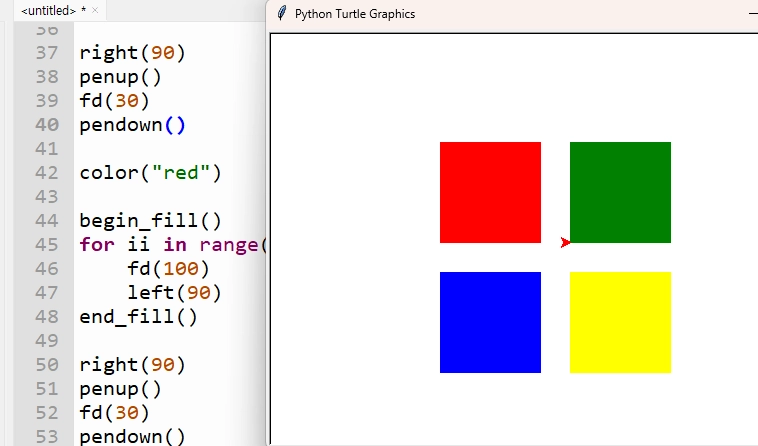Image resolution: width=758 pixels, height=446 pixels.
Task: Click line number 42 in the gutter
Action: point(47,173)
